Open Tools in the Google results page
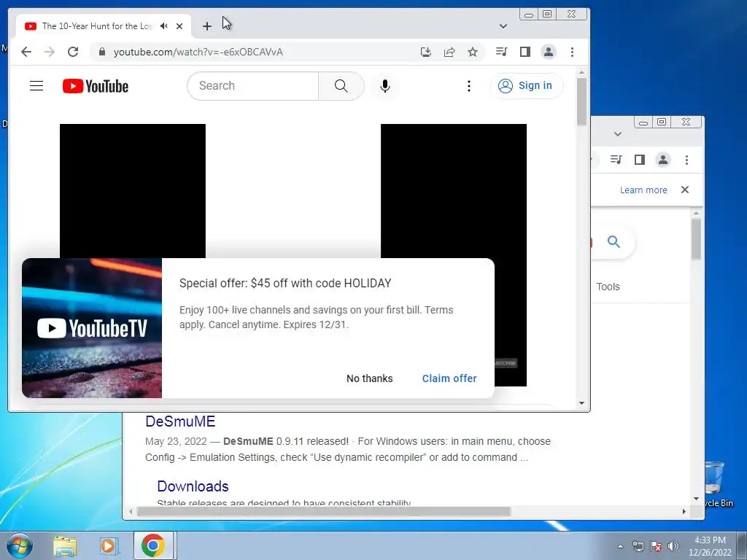The width and height of the screenshot is (747, 560). (x=608, y=287)
